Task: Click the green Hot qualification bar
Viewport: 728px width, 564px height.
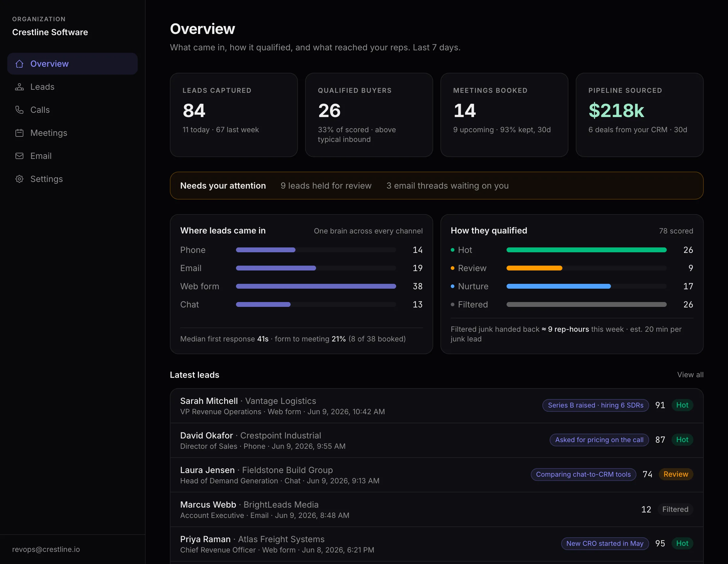Action: pos(586,250)
